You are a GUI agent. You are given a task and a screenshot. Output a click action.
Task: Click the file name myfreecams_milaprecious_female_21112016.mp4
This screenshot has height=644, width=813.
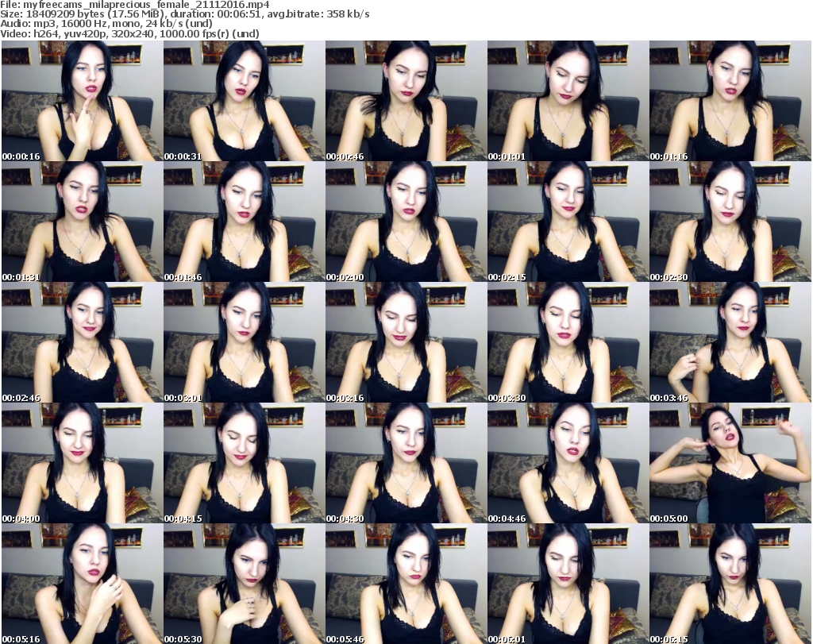click(x=146, y=5)
